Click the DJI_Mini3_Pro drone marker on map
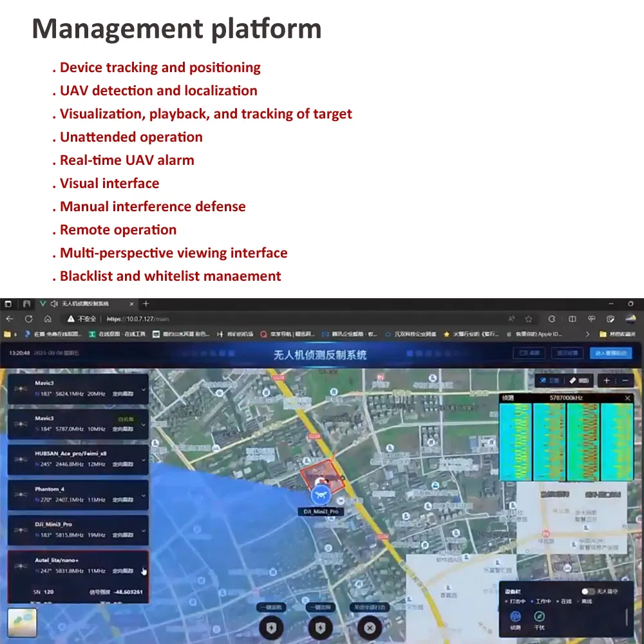Screen dimensions: 644x644 coord(320,495)
